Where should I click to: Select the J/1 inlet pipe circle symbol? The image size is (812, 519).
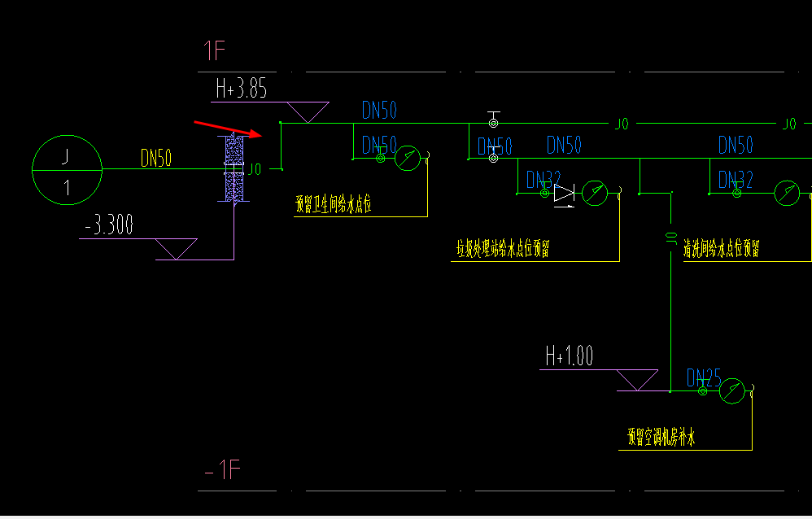[68, 170]
